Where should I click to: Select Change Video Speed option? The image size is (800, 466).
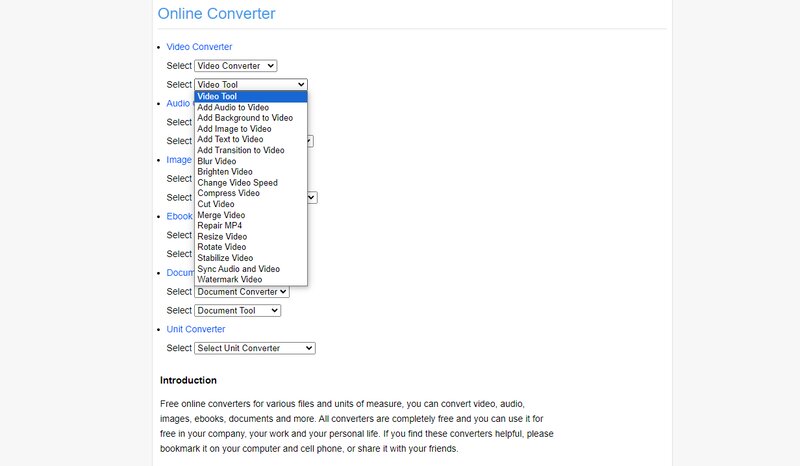251,182
